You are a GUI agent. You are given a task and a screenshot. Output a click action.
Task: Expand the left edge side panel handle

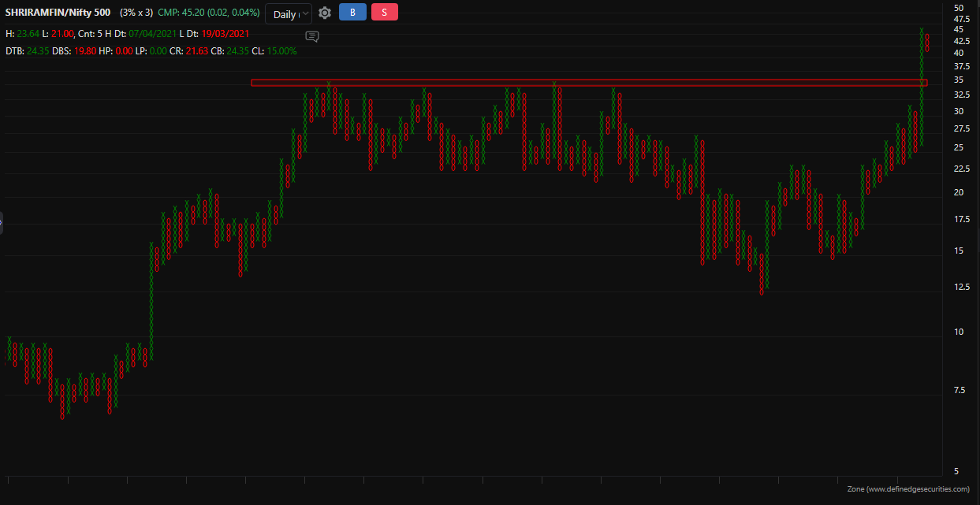coord(2,223)
